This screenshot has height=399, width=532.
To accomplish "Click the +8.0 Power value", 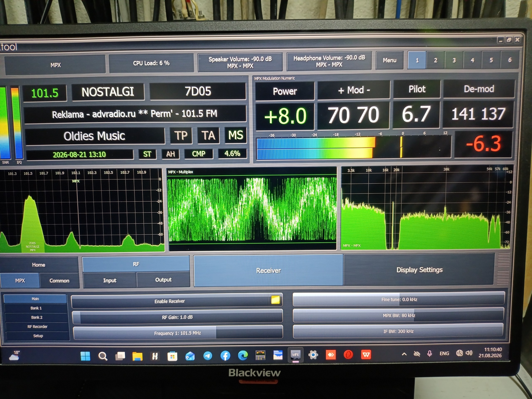I will (285, 116).
